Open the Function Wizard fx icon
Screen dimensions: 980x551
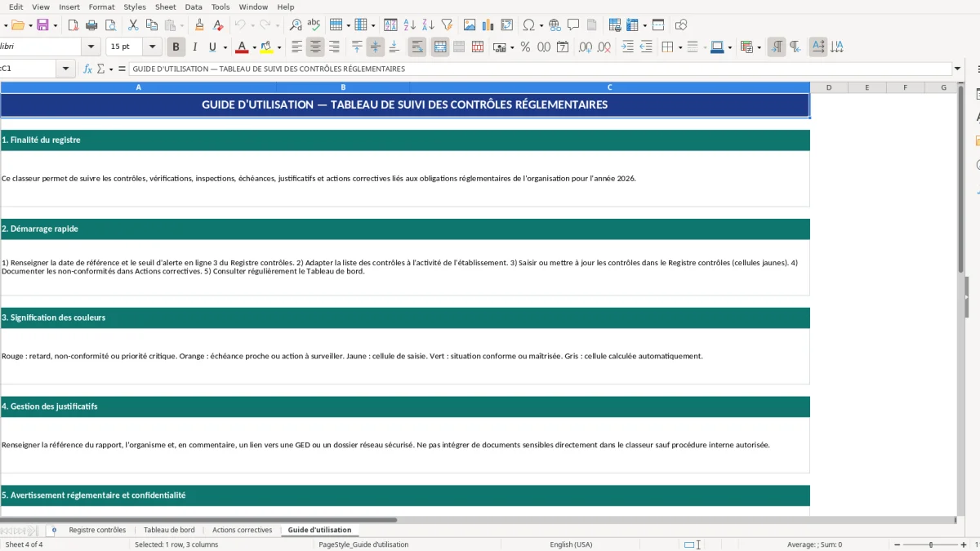tap(88, 69)
